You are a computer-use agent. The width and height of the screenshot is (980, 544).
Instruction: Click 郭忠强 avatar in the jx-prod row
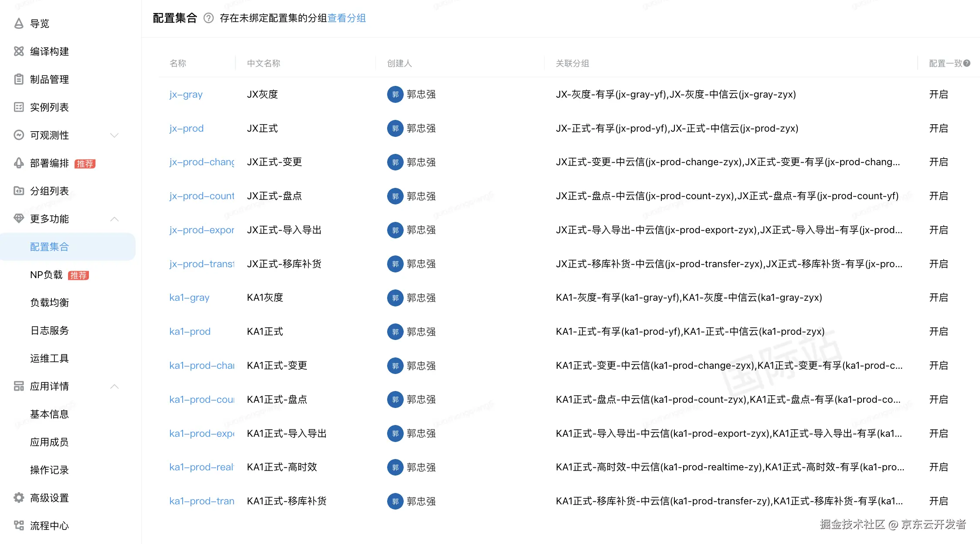395,128
